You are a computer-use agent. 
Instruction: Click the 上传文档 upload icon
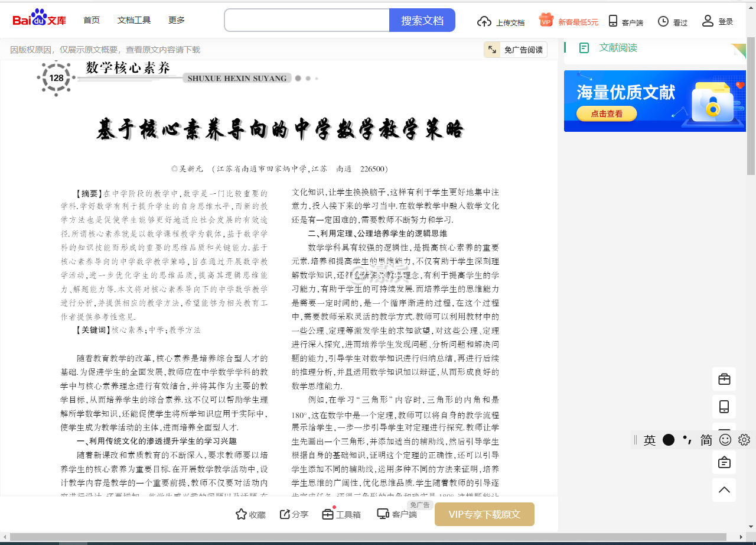coord(484,21)
